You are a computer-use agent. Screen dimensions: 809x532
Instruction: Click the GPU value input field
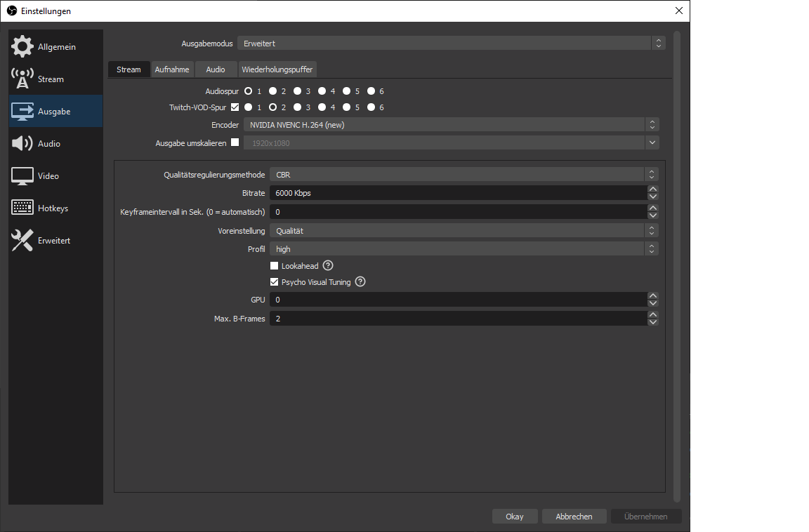458,300
